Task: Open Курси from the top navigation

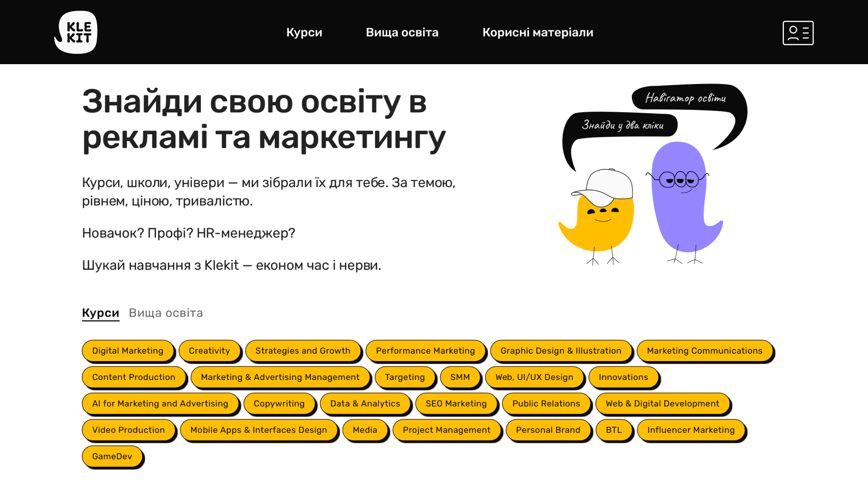Action: coord(304,32)
